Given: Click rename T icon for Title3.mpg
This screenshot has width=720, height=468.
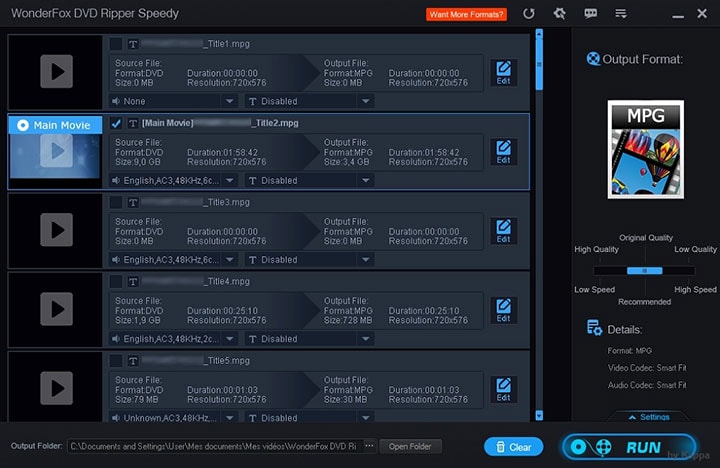Looking at the screenshot, I should coord(133,203).
